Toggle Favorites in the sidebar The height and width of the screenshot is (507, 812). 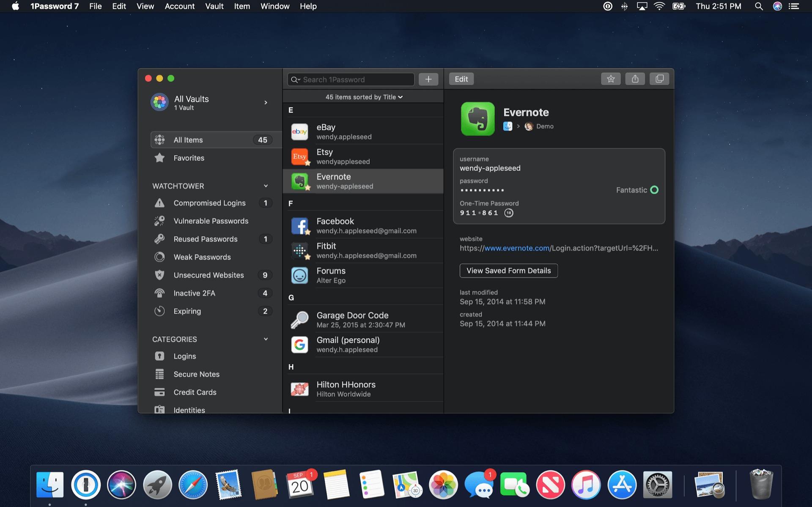(189, 158)
